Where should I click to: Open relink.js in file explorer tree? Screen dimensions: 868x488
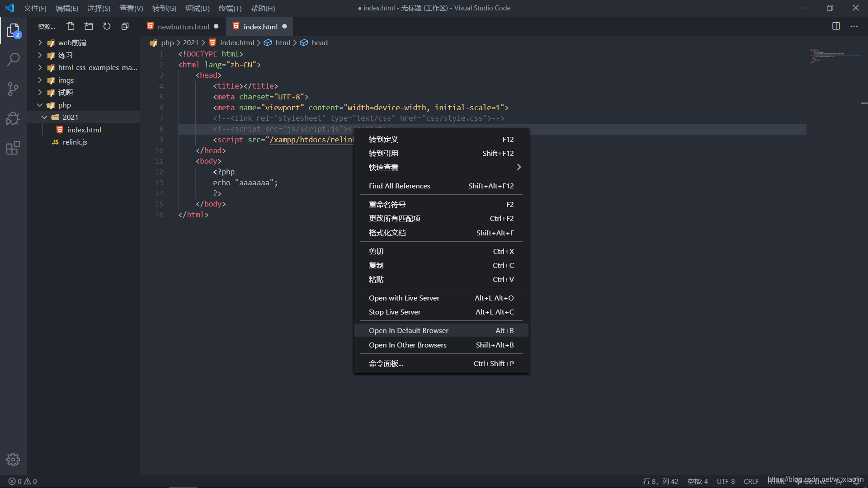click(84, 142)
